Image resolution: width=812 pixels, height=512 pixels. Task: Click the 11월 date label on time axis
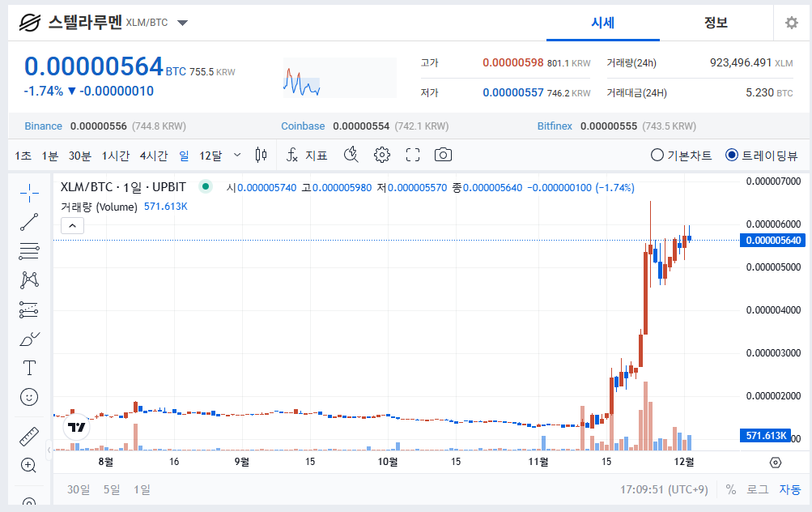(538, 462)
